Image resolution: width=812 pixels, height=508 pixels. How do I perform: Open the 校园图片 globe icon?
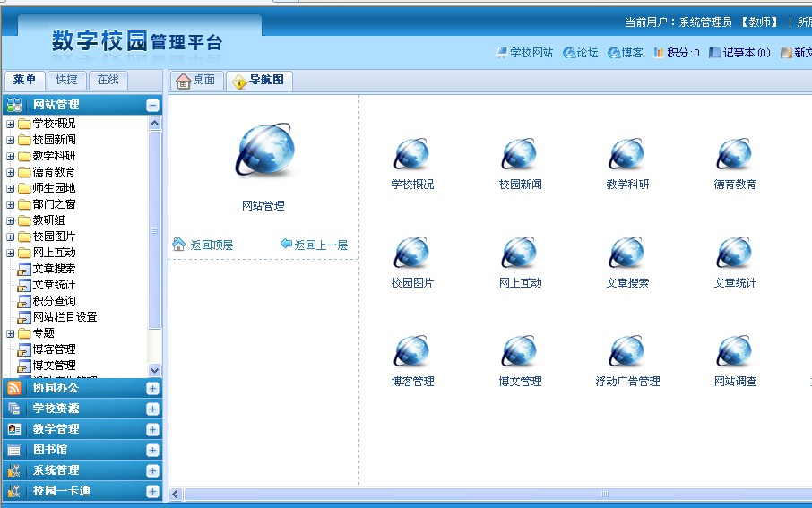click(412, 253)
